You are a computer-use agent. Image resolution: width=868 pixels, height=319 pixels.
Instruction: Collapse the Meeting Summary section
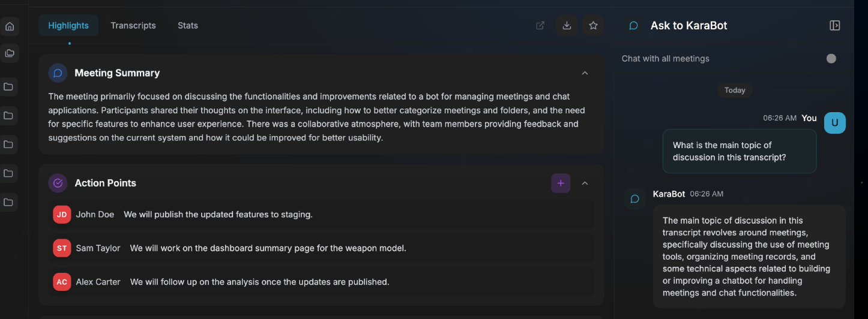(x=585, y=73)
